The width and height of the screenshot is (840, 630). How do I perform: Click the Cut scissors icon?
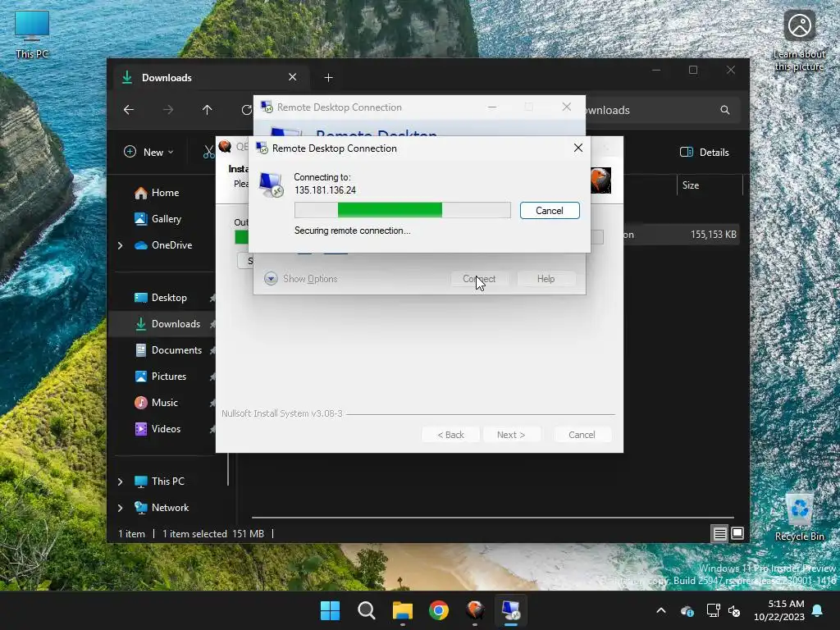click(208, 153)
